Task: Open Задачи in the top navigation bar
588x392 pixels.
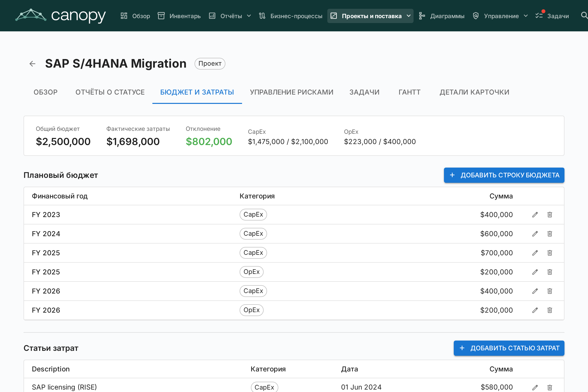Action: click(x=552, y=16)
